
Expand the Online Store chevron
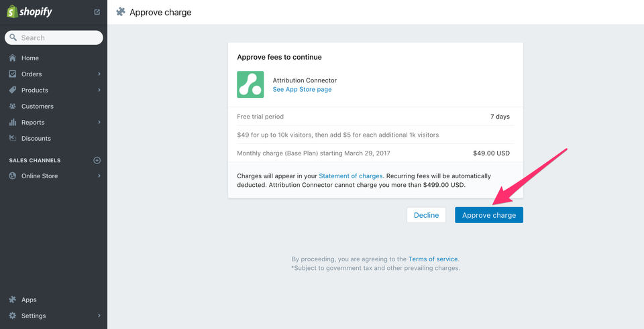click(99, 176)
